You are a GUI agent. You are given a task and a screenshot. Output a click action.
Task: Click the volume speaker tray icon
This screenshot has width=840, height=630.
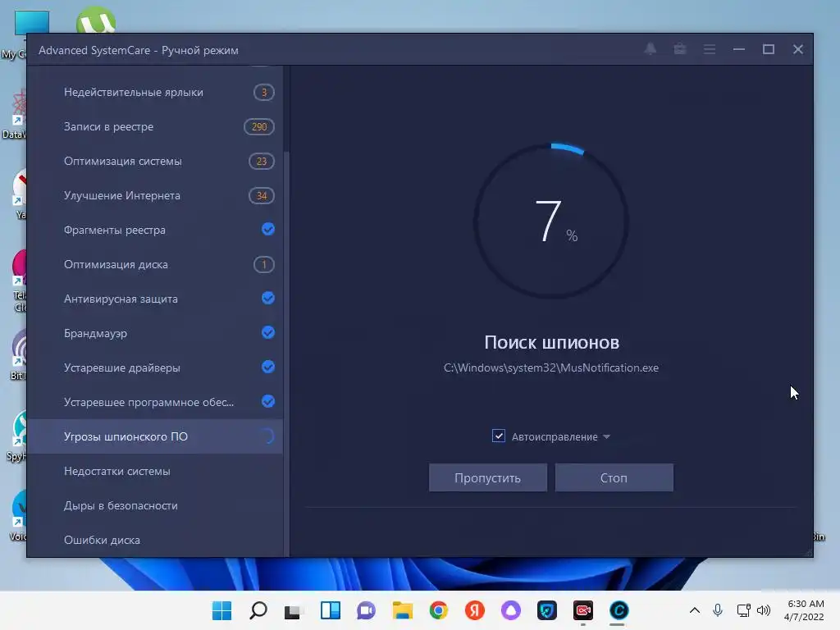(x=764, y=610)
